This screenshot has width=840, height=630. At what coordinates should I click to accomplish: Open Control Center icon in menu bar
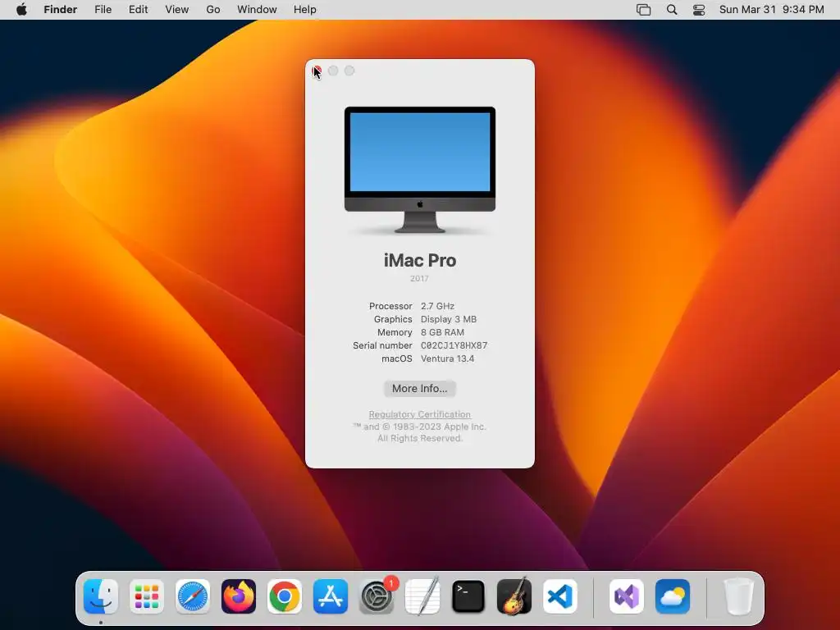699,10
